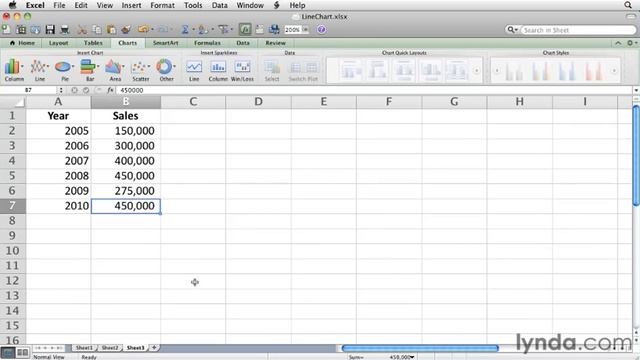Open the search options magnifier dropdown
The image size is (640, 360).
[512, 30]
